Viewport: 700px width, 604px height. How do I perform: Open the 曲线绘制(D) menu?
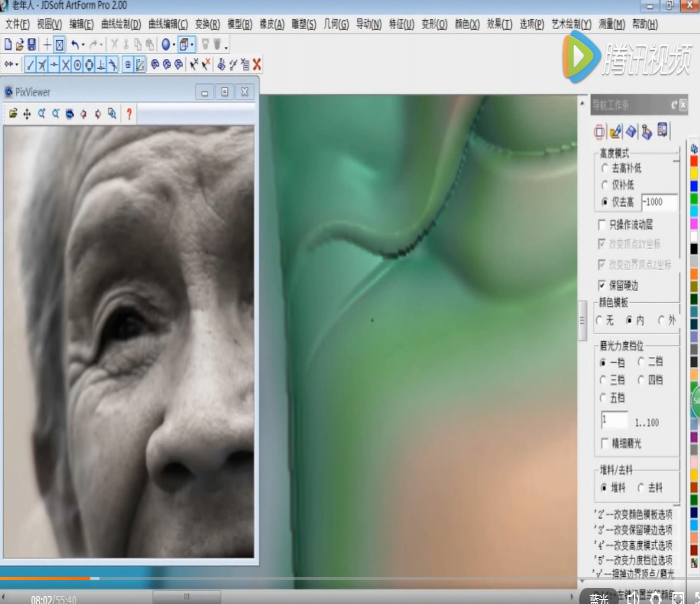pos(119,23)
